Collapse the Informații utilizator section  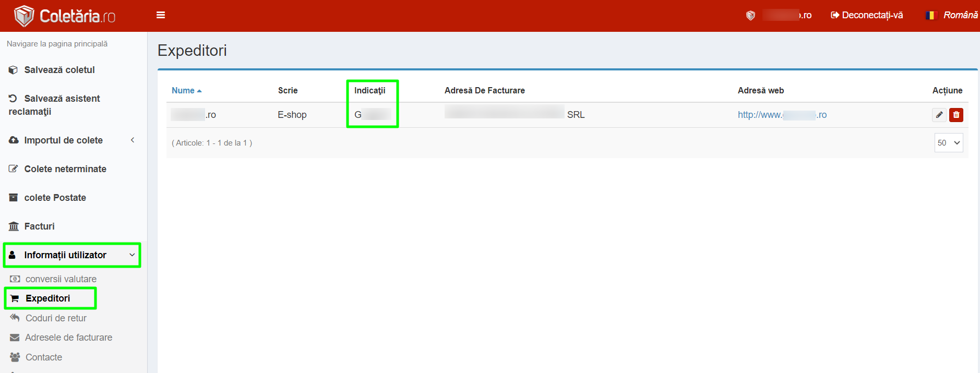pos(132,255)
